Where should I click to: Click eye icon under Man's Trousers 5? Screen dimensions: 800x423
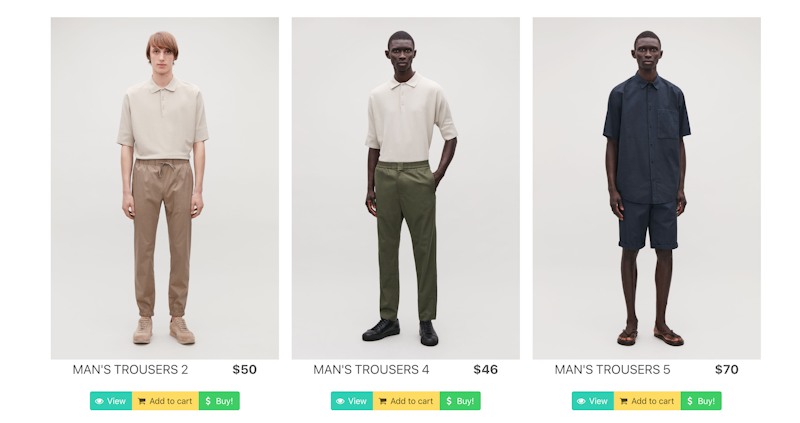(581, 402)
